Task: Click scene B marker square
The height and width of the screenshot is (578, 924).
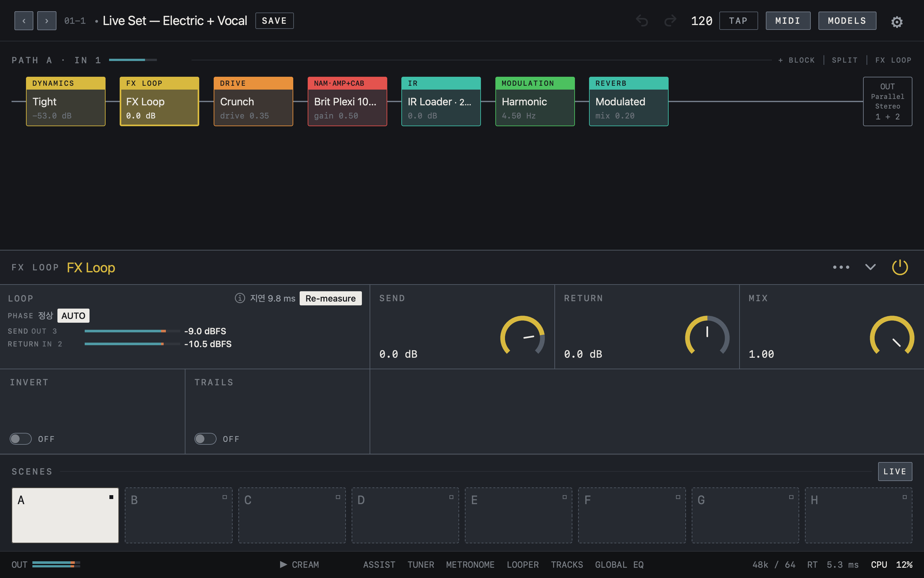Action: coord(225,497)
